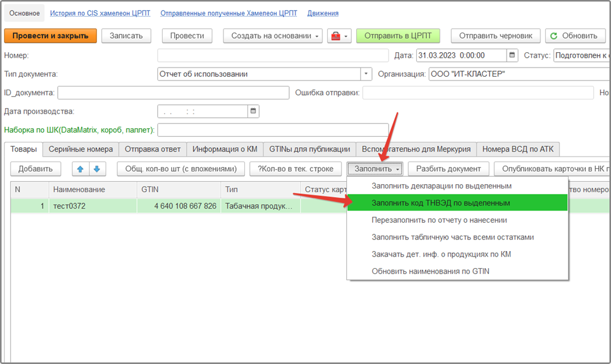Viewport: 611px width, 364px height.
Task: Click the Провести button
Action: [187, 36]
